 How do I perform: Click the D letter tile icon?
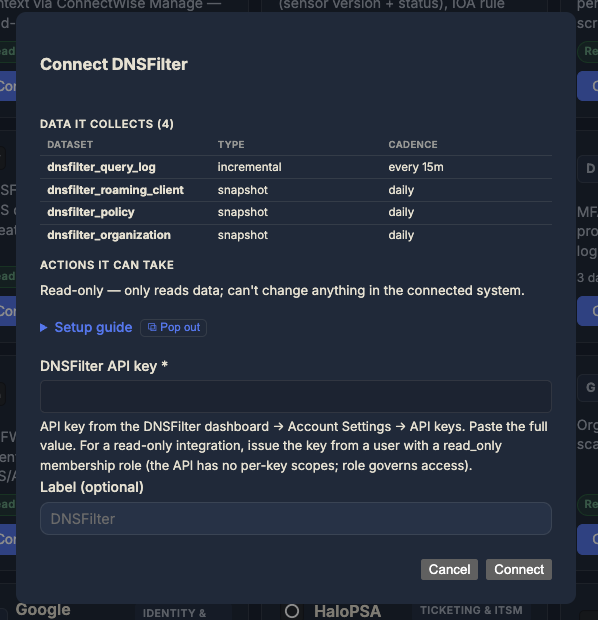point(590,169)
